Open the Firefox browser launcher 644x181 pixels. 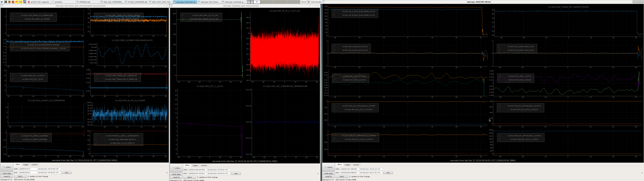click(x=13, y=2)
